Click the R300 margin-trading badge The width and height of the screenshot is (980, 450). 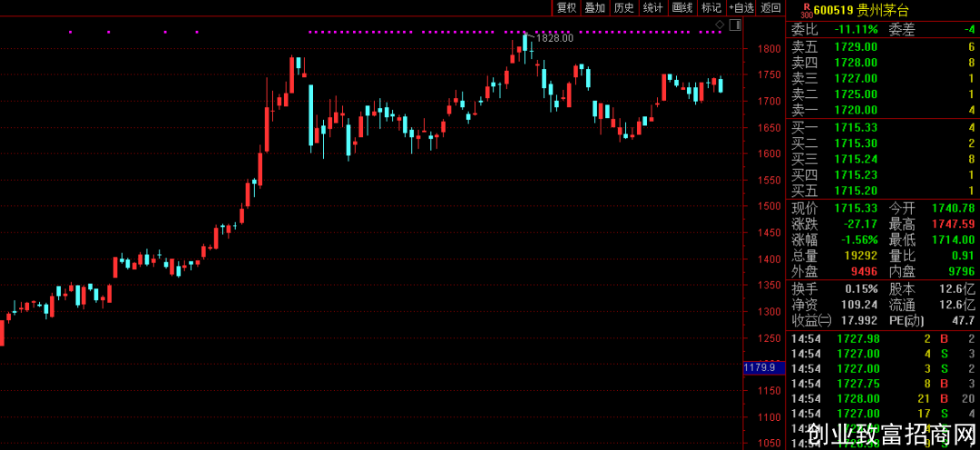tap(806, 11)
